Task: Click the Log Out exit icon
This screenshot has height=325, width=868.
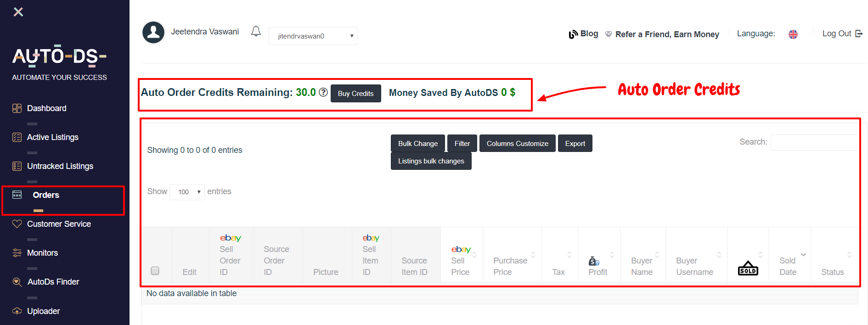Action: [859, 34]
